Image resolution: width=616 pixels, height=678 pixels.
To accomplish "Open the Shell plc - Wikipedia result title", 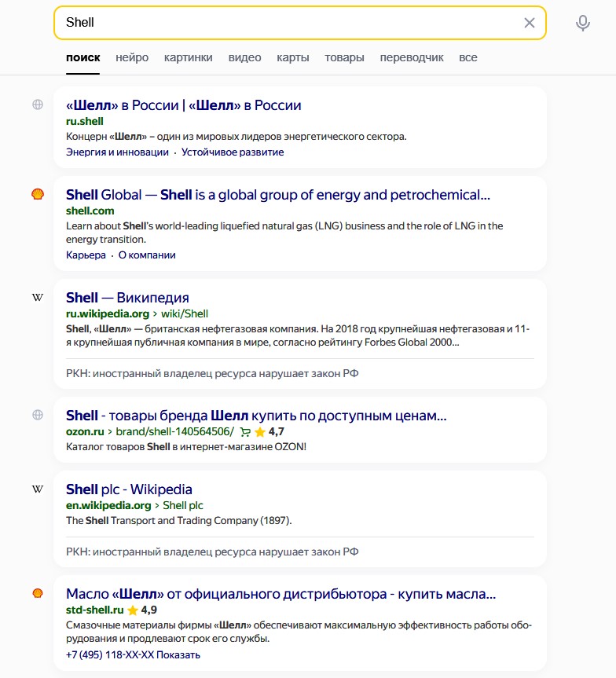I will click(129, 489).
